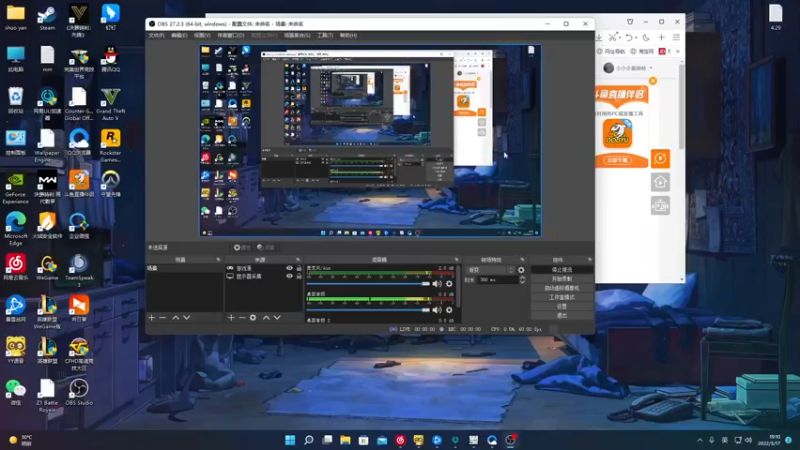Toggle lock of game capture source

[x=299, y=268]
